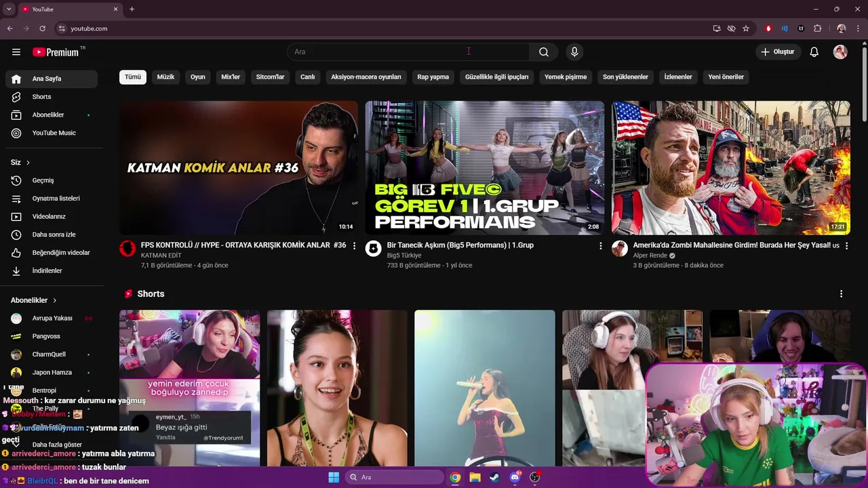Click the browser address bar
This screenshot has width=868, height=488.
pos(383,28)
